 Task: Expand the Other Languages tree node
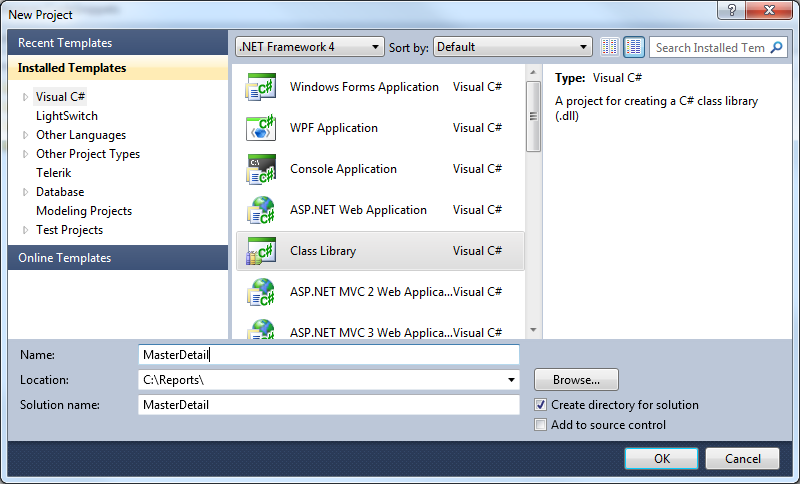(x=25, y=135)
